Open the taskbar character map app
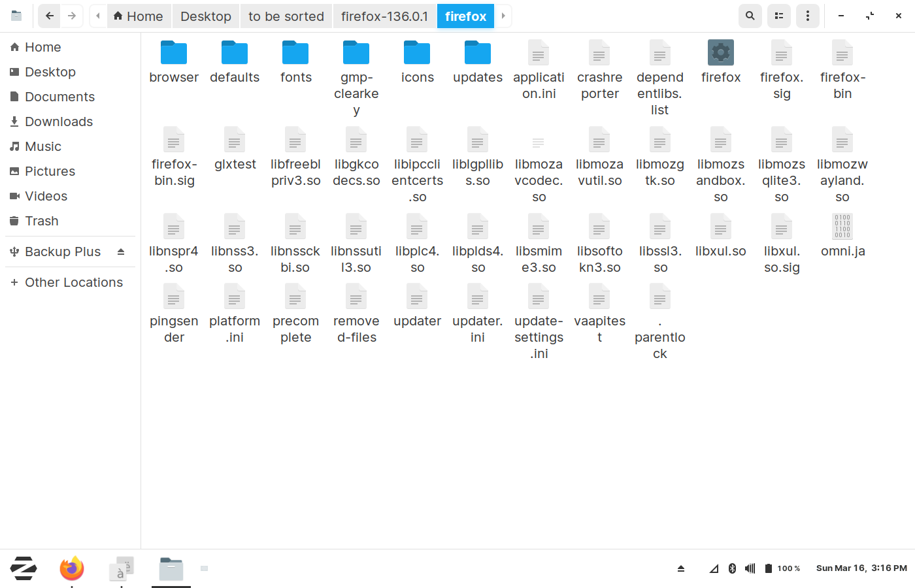915x588 pixels. click(x=122, y=568)
